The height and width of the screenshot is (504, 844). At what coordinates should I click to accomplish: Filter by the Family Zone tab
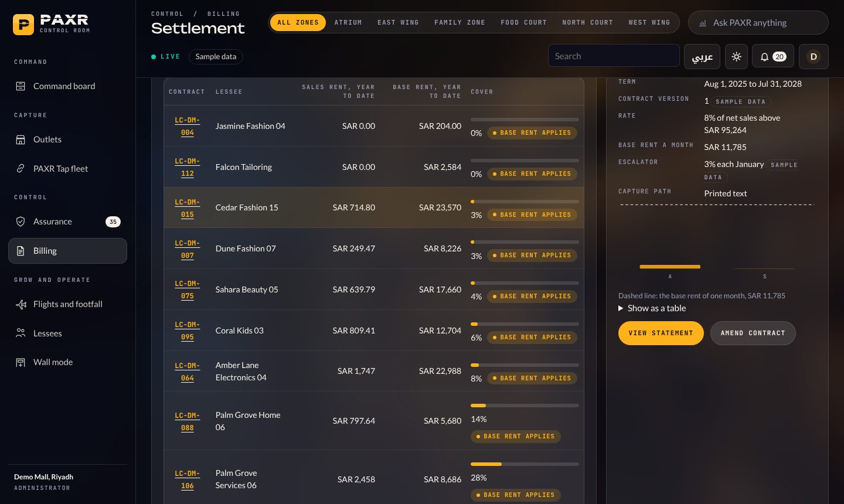pyautogui.click(x=460, y=23)
